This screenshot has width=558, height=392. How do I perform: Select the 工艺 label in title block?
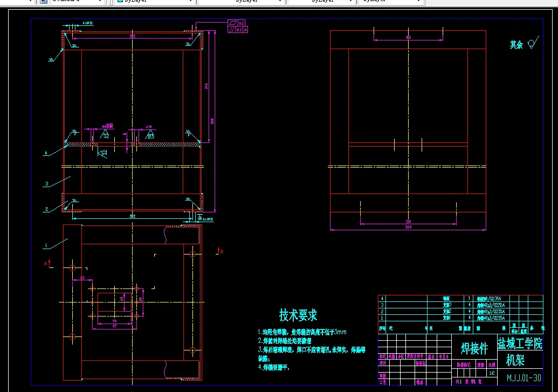click(x=383, y=382)
